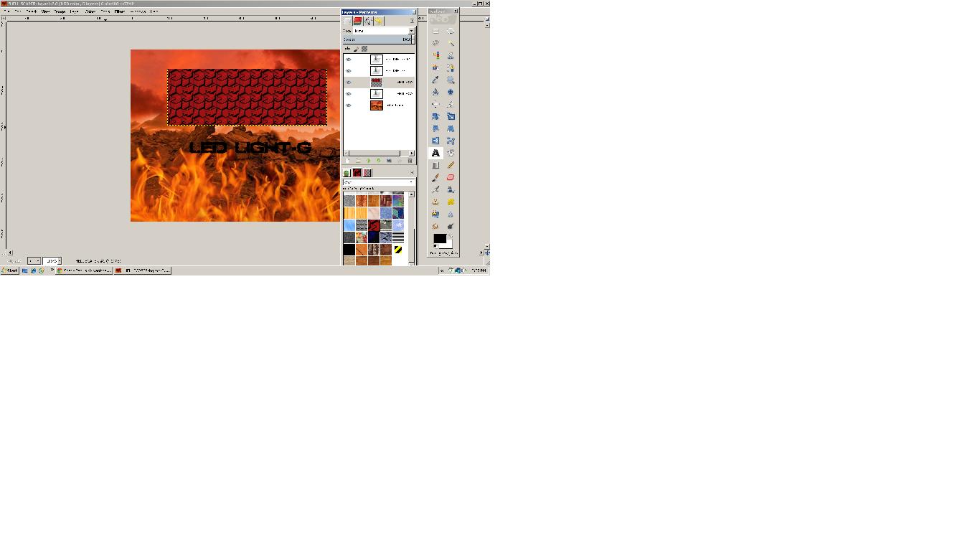
Task: Open the Patterns dock tab configuration menu
Action: (412, 173)
